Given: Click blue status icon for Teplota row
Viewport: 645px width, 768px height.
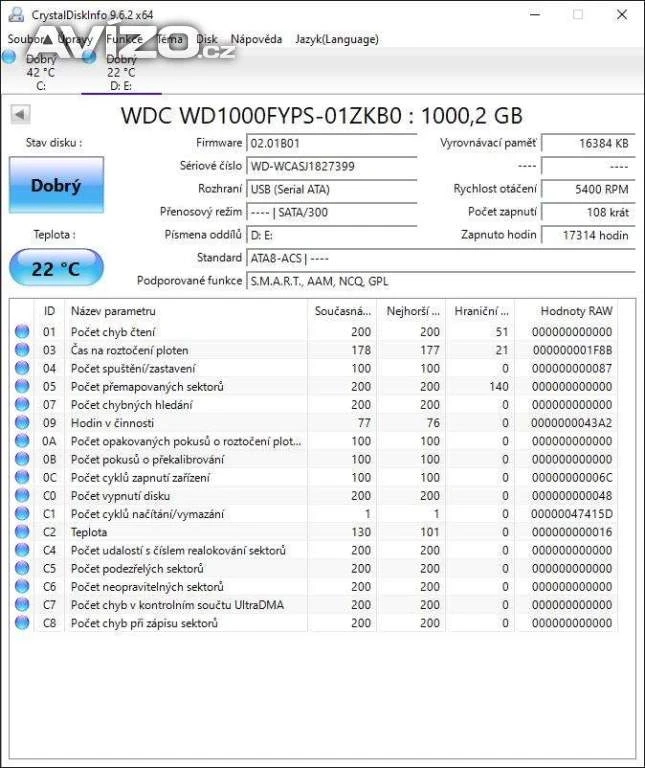Looking at the screenshot, I should [22, 532].
